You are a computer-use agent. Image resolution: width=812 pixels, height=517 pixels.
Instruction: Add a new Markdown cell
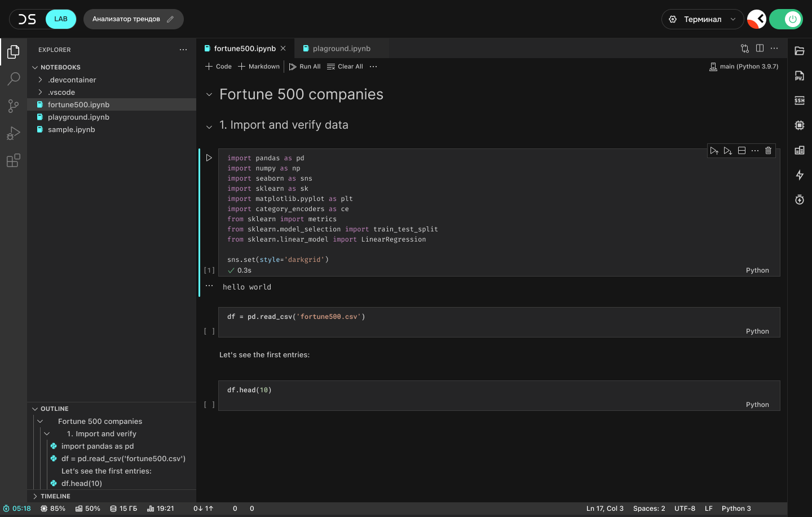click(x=259, y=67)
